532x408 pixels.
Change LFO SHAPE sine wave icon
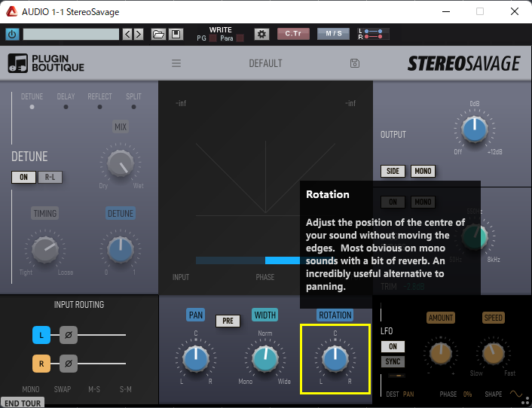coord(515,394)
